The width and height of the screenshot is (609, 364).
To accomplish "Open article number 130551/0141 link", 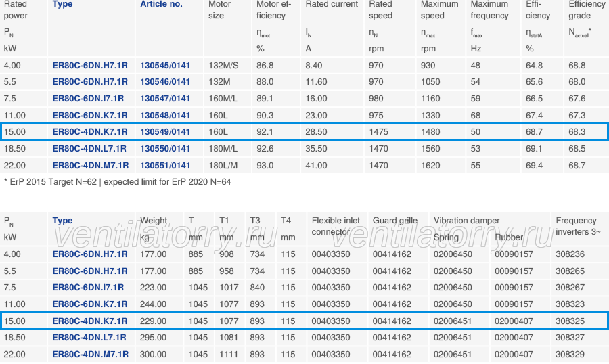I will (165, 166).
